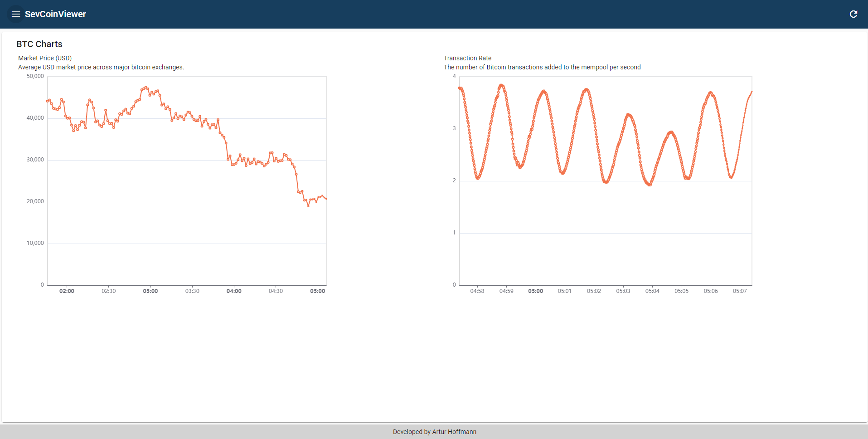Click the 50,000 gridline label

click(35, 76)
